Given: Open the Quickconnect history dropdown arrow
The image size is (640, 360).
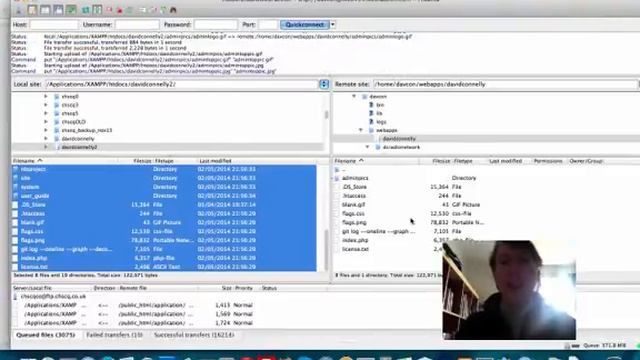Looking at the screenshot, I should [x=333, y=24].
